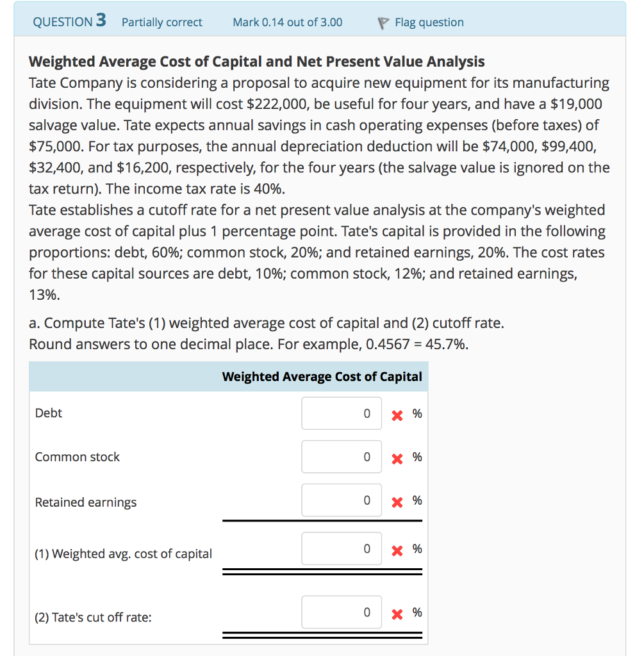Click the Mark 0.14 out of 3.00 text

(287, 22)
